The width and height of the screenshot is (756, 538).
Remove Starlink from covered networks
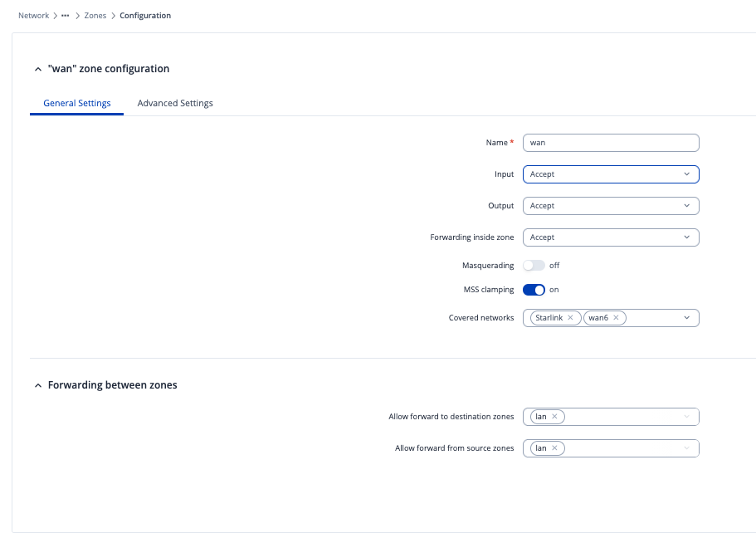click(x=570, y=318)
